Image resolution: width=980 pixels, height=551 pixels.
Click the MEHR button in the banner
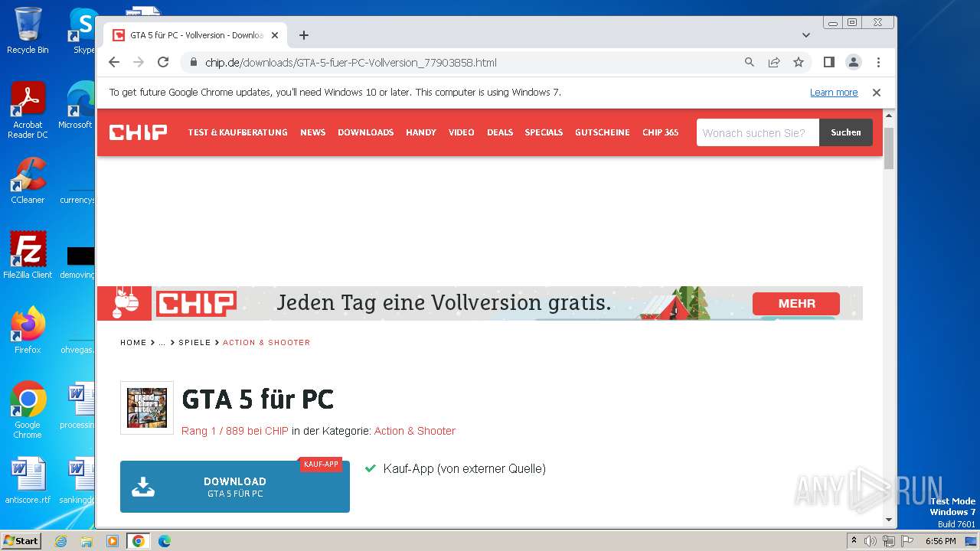pyautogui.click(x=796, y=303)
